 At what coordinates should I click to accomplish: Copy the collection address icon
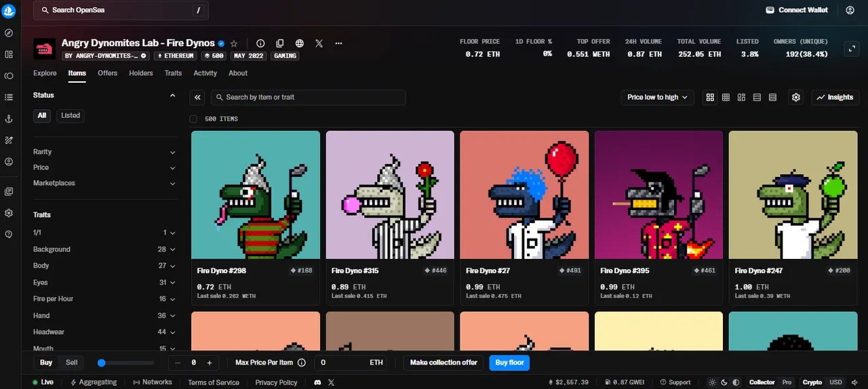coord(280,43)
